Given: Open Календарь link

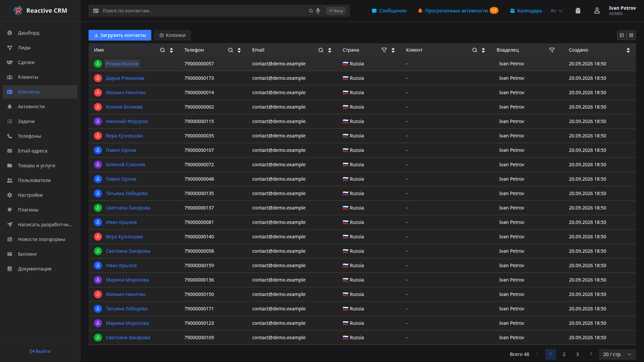Looking at the screenshot, I should point(526,11).
